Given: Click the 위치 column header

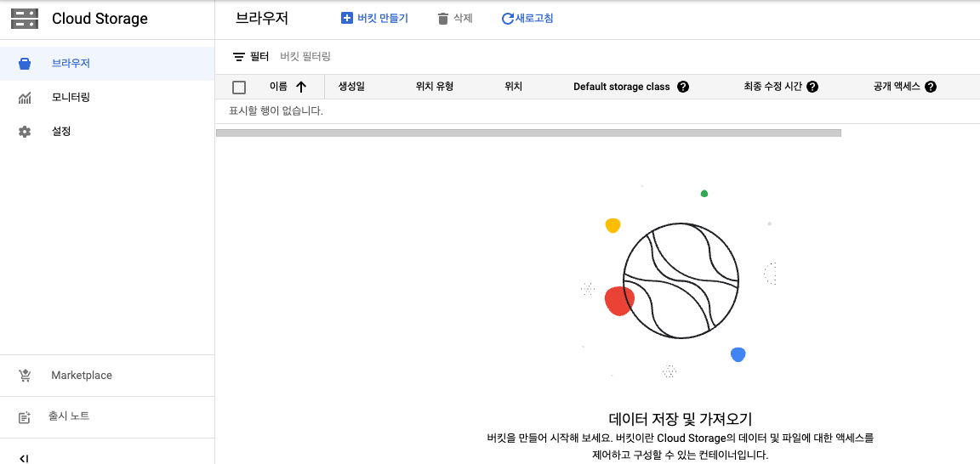Looking at the screenshot, I should click(513, 87).
